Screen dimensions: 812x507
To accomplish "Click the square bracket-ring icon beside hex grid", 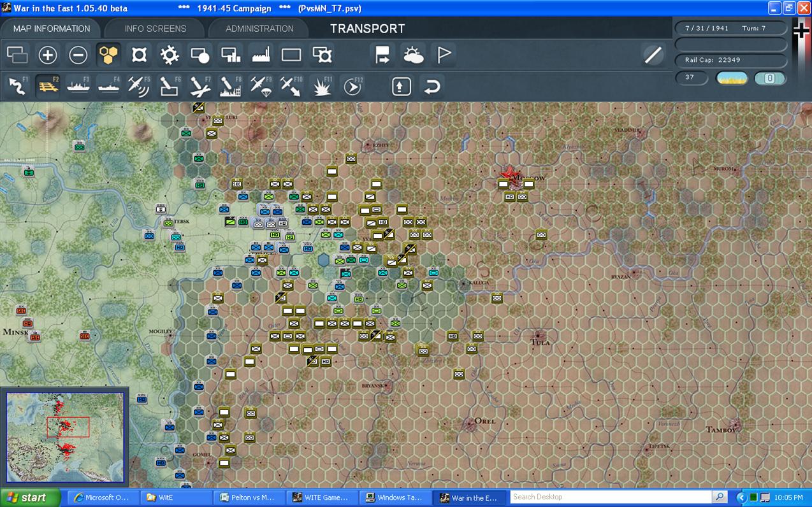I will pos(139,55).
